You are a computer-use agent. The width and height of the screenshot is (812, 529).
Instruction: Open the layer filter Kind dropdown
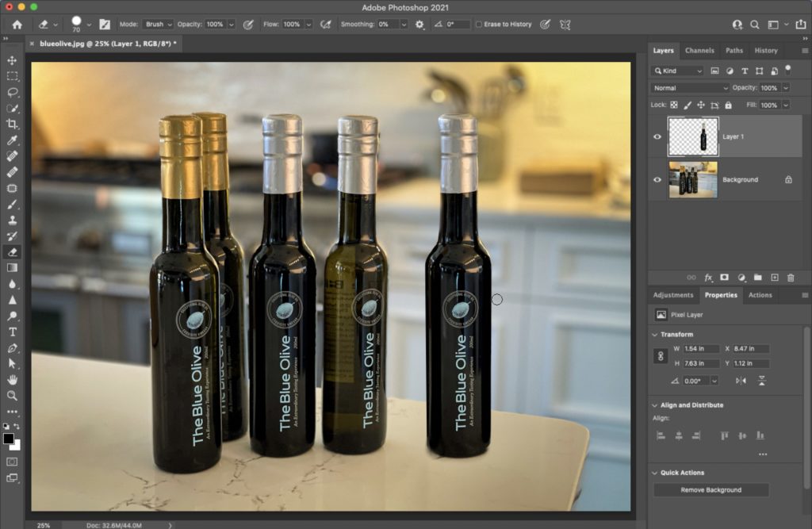click(x=677, y=71)
